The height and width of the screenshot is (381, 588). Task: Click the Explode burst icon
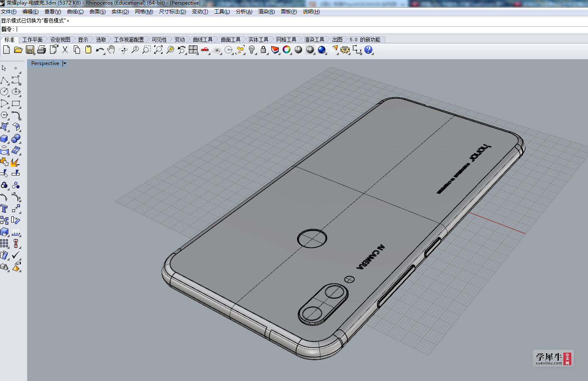pos(16,162)
